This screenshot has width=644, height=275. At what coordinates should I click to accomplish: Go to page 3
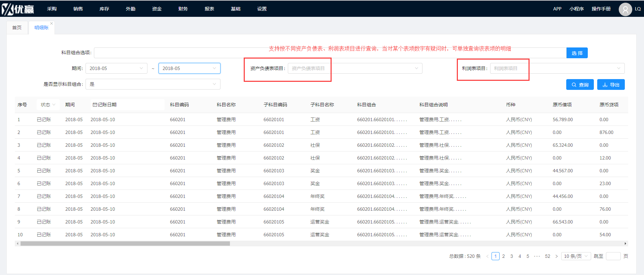click(512, 256)
